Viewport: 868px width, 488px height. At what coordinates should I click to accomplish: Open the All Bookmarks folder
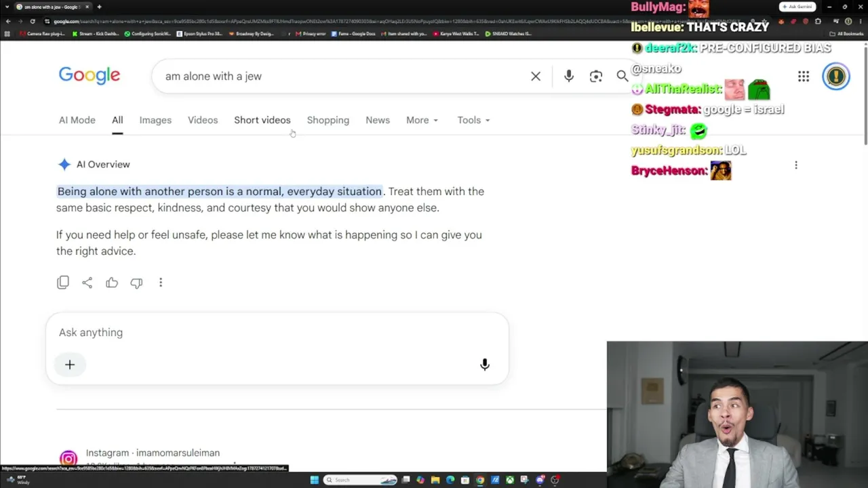pos(847,33)
